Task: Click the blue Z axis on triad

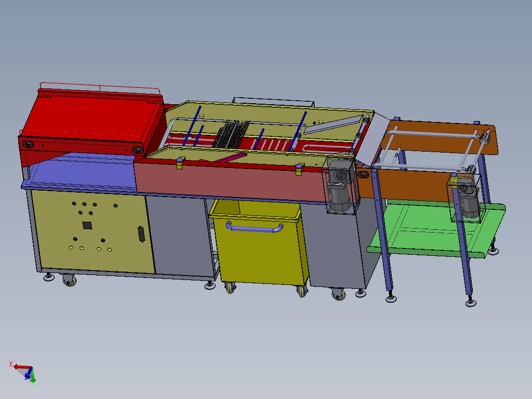Action: (x=29, y=373)
